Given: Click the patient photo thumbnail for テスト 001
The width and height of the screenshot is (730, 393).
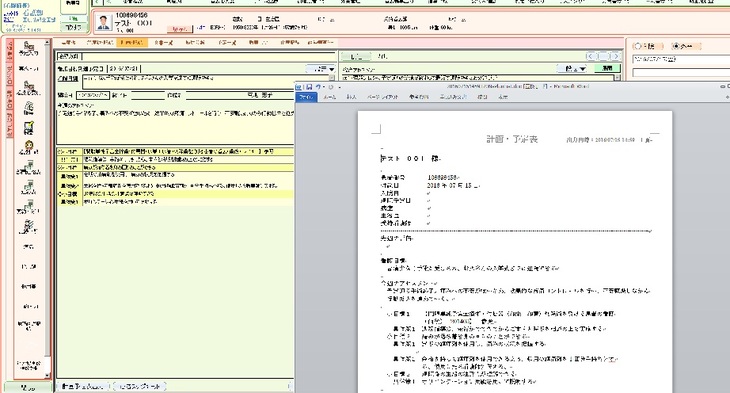Looking at the screenshot, I should (103, 22).
